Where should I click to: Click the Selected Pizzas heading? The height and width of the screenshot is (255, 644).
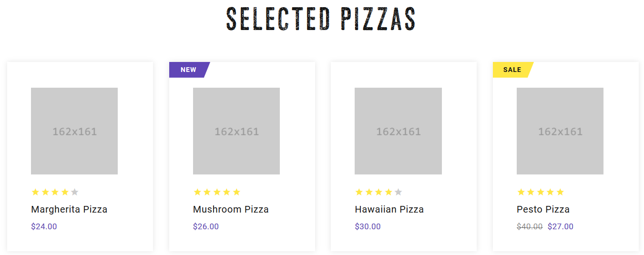coord(321,20)
